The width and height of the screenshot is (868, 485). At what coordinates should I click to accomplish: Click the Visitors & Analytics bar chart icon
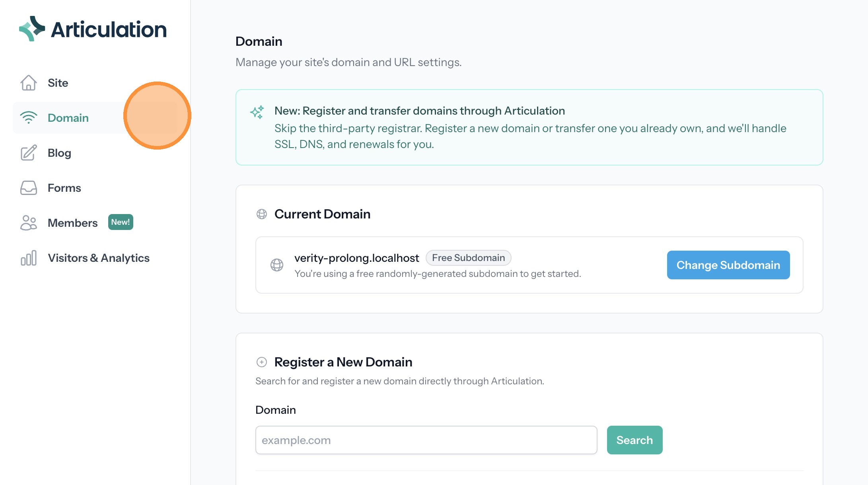pos(29,258)
